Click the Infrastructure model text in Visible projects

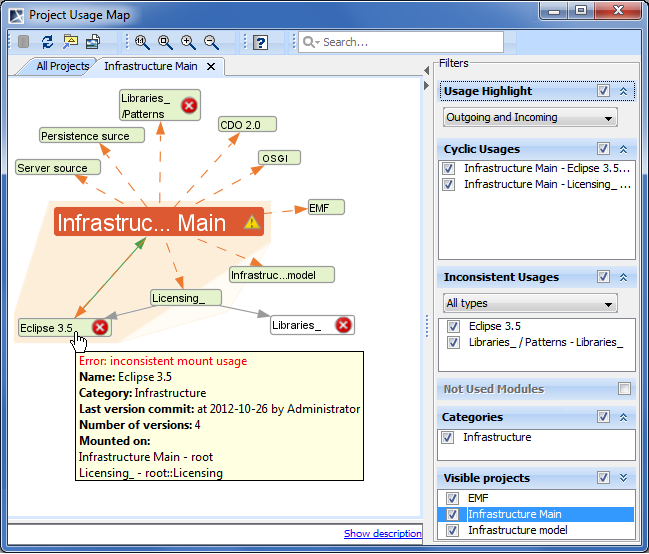click(517, 530)
